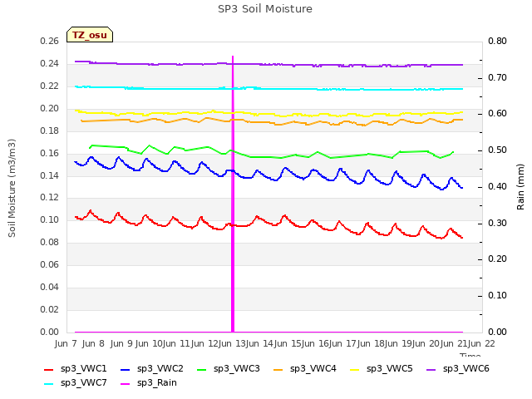Viewport: 532px width, 399px height.
Task: Click the sp3_VWC6 legend label
Action: 465,368
